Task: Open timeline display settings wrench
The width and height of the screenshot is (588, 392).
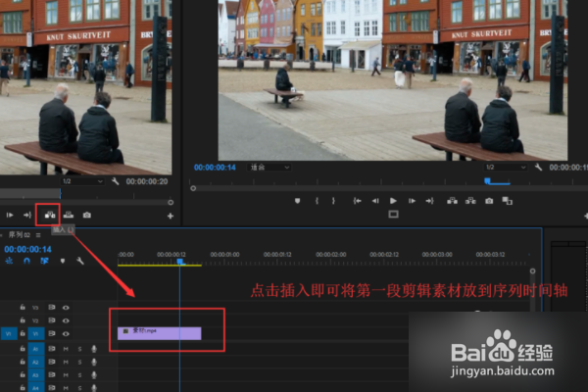Action: 80,261
